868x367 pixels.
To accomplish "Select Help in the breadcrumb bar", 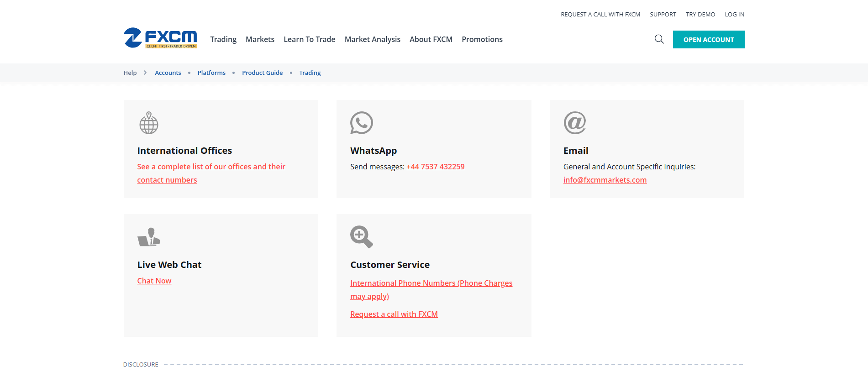I will (x=130, y=73).
